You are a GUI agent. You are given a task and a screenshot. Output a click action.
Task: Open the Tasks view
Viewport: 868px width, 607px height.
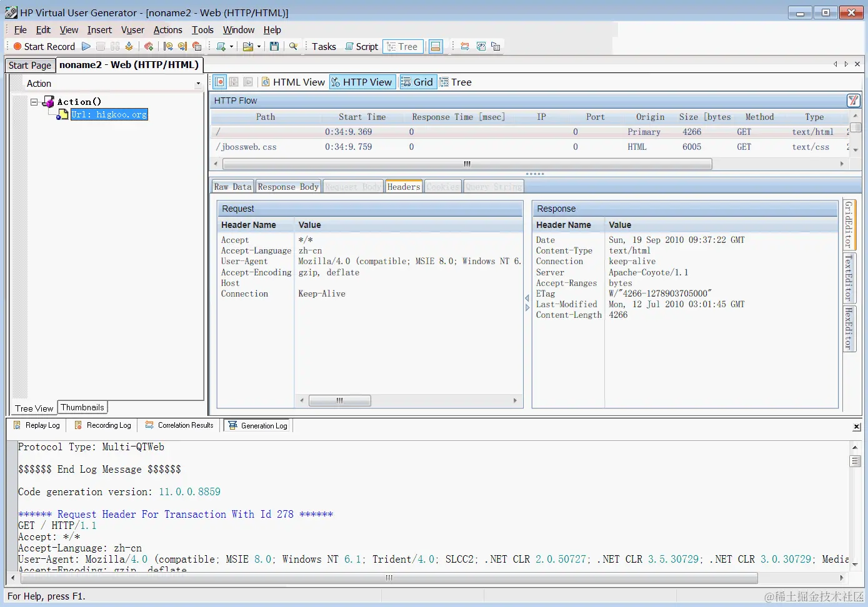pyautogui.click(x=324, y=46)
